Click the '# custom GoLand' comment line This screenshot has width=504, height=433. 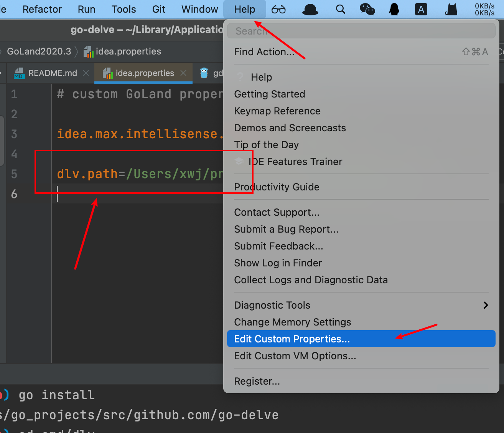[x=140, y=94]
